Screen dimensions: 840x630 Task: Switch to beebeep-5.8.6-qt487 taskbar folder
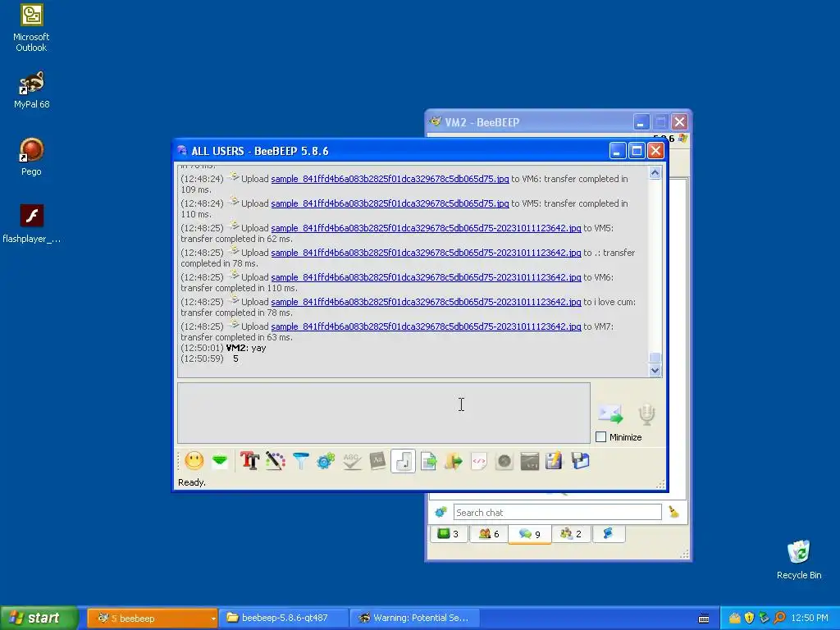click(x=284, y=619)
